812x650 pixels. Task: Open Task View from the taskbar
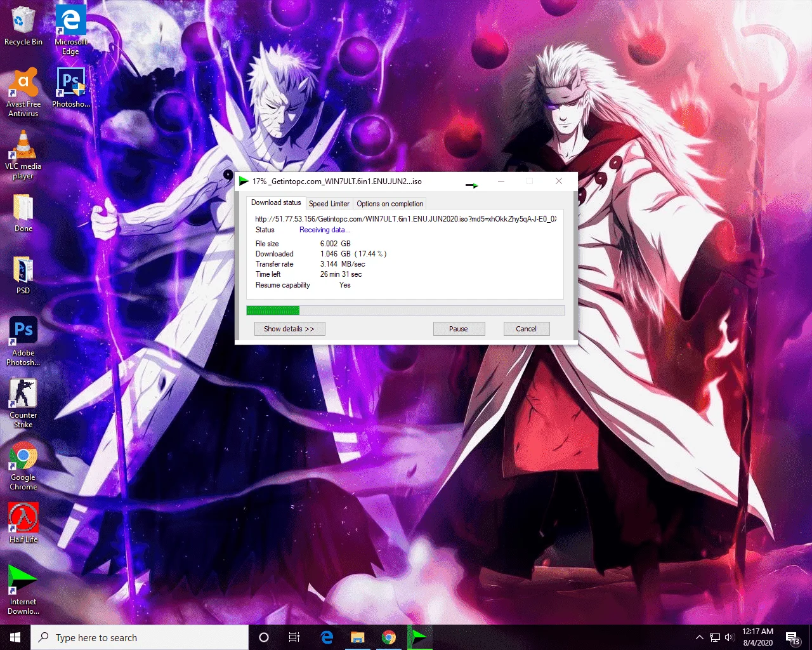[x=294, y=637]
